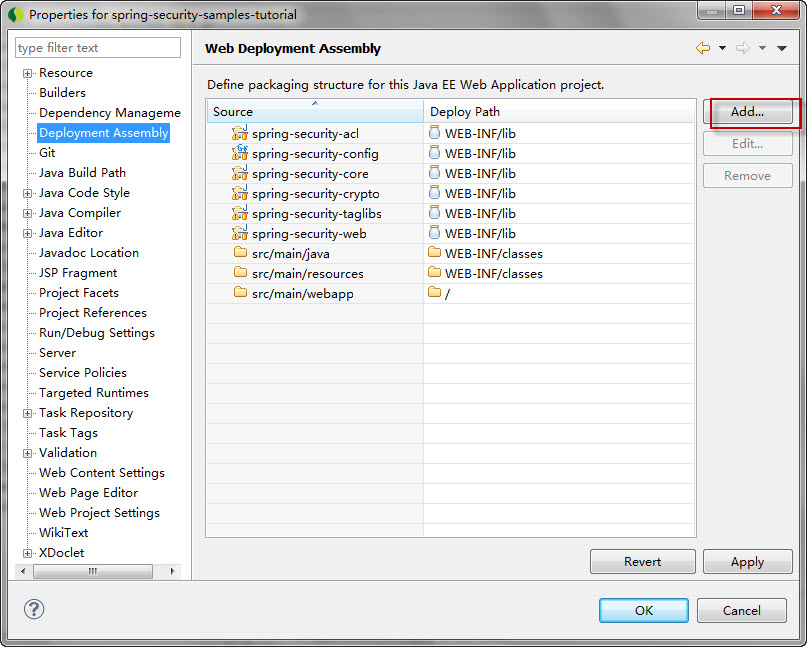Click folder icon in src/main/java deploy path

[435, 252]
